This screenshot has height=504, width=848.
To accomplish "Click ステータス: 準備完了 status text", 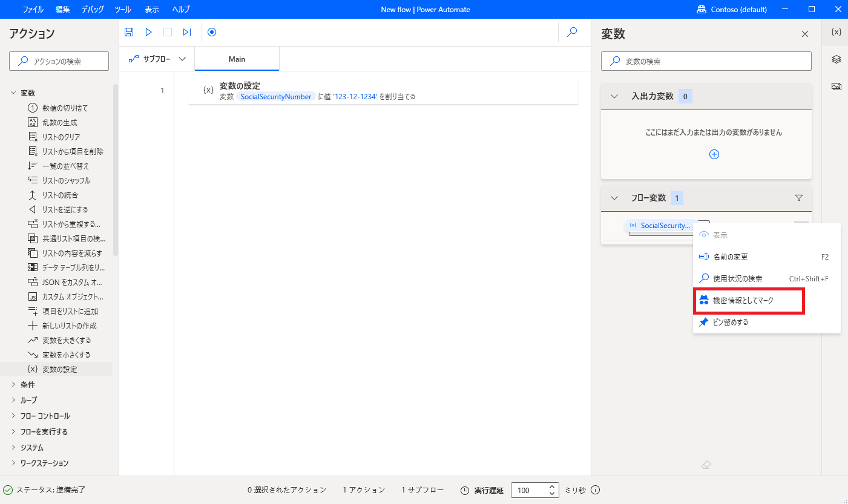I will tap(51, 490).
